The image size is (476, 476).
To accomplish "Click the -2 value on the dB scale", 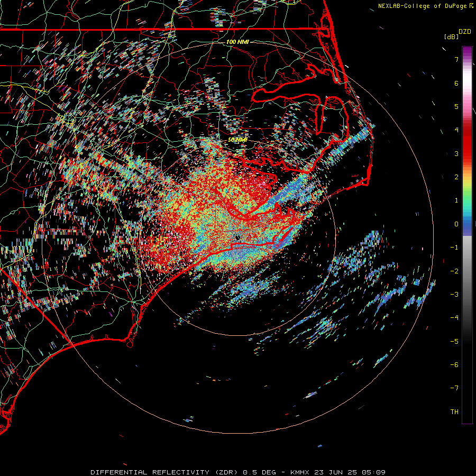I will click(455, 271).
